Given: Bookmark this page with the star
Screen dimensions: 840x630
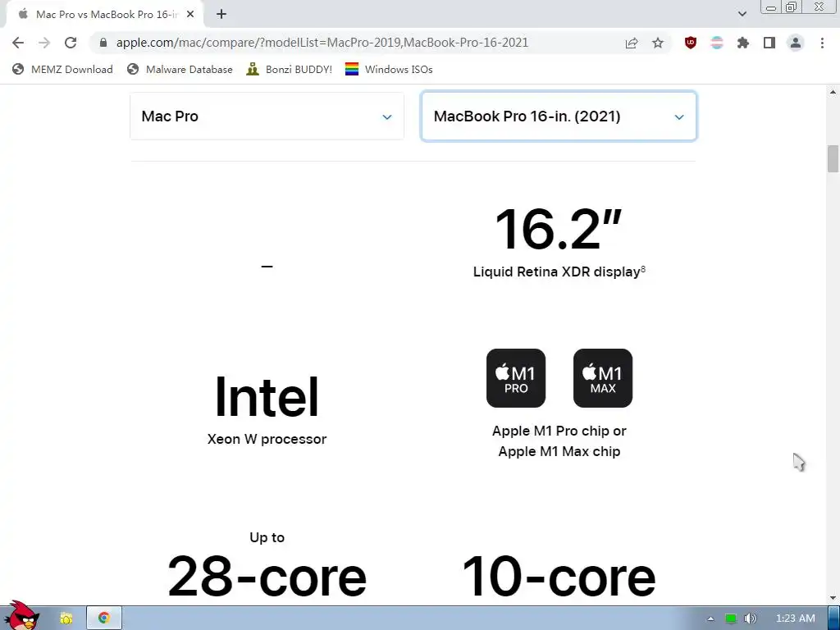Looking at the screenshot, I should pyautogui.click(x=658, y=43).
